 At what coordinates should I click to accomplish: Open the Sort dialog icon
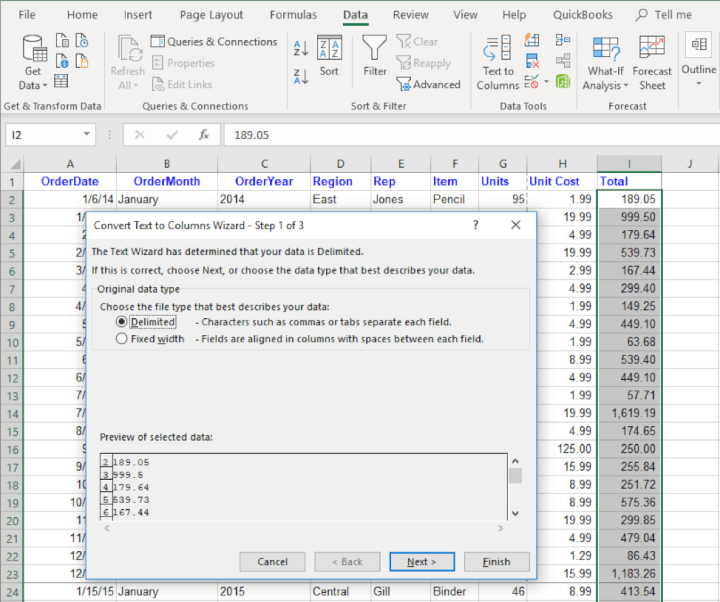pos(329,56)
